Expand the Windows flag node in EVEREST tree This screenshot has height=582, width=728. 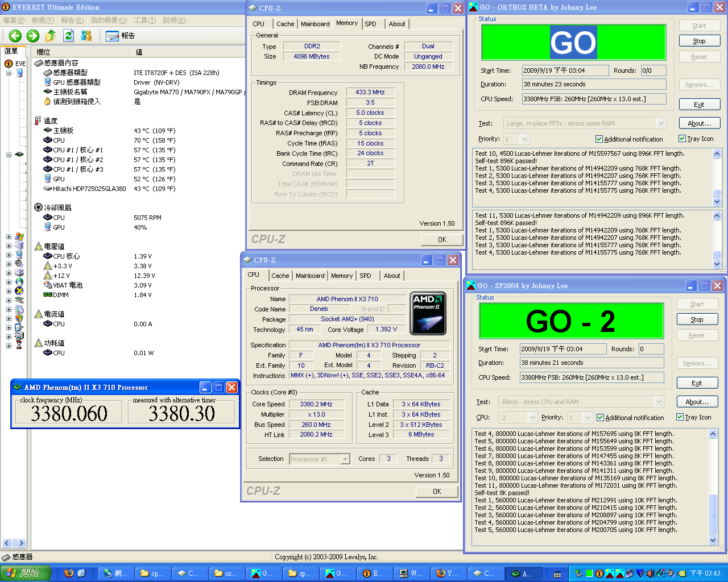(9, 236)
